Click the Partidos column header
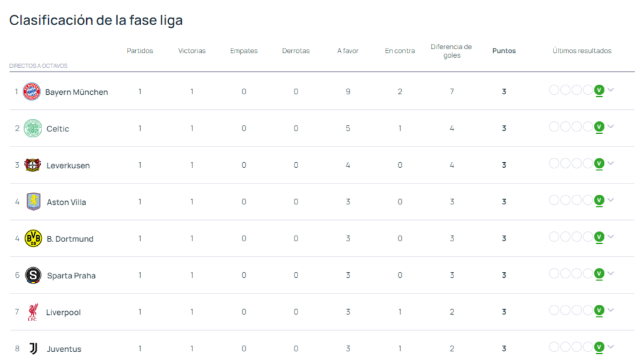The image size is (644, 362). [140, 51]
